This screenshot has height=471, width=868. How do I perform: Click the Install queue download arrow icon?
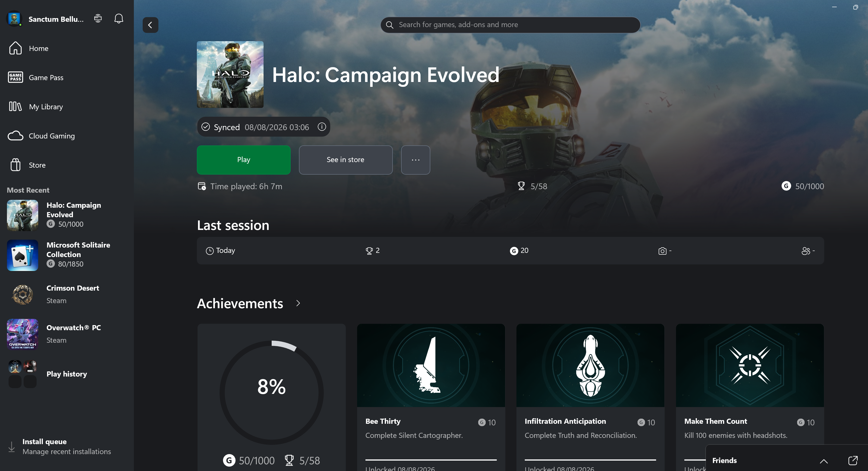pyautogui.click(x=11, y=447)
